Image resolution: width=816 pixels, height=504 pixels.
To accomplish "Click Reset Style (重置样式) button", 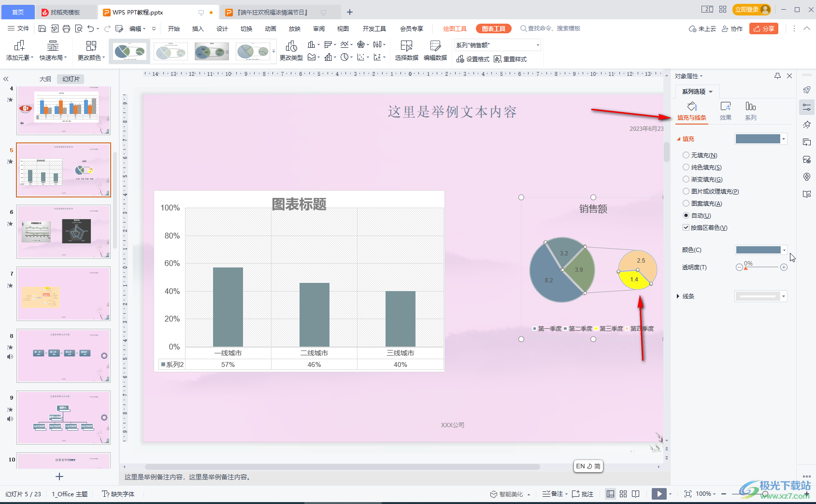I will (x=510, y=59).
